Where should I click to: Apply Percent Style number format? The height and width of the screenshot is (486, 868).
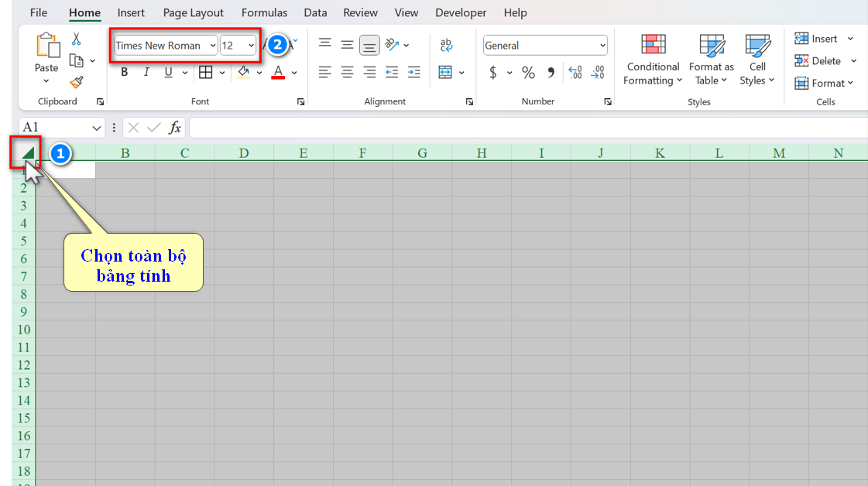tap(528, 73)
